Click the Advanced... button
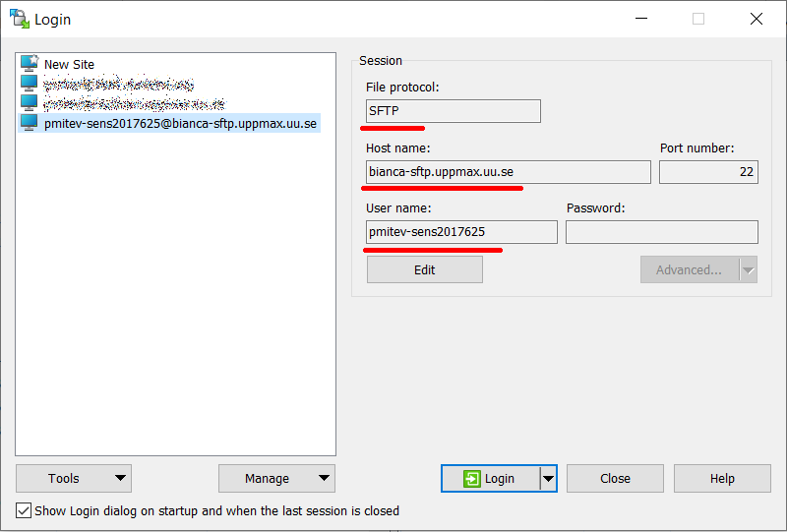 tap(690, 270)
